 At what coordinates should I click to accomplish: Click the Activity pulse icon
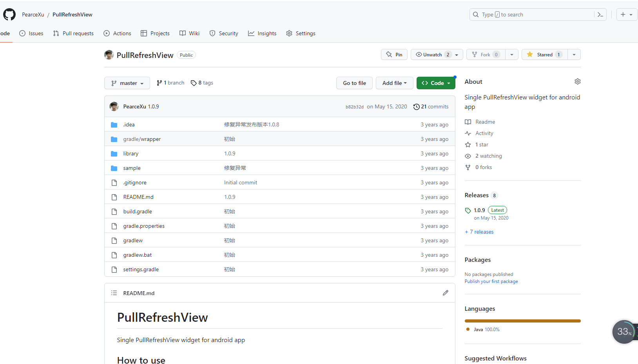(x=468, y=133)
